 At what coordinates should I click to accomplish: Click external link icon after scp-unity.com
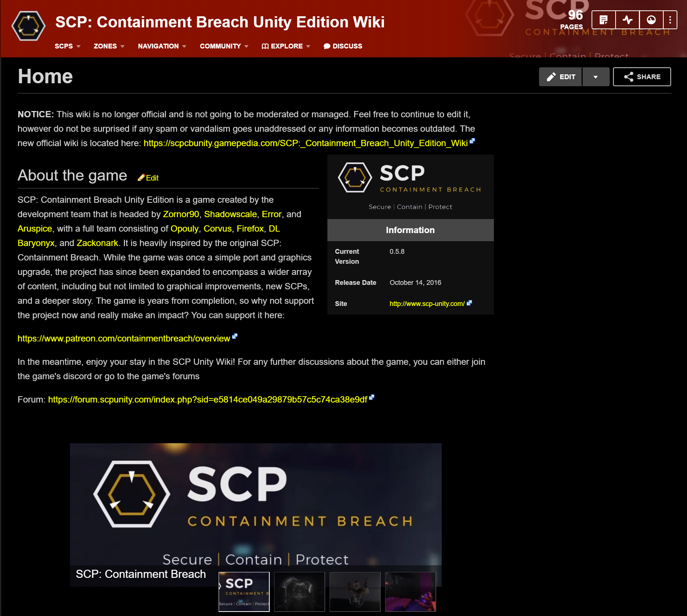(x=469, y=303)
